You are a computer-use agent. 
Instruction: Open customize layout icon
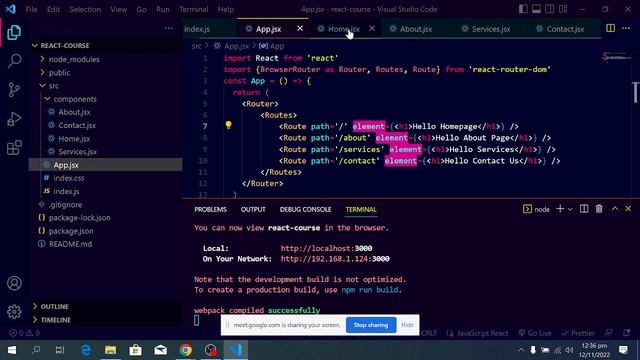pos(563,9)
